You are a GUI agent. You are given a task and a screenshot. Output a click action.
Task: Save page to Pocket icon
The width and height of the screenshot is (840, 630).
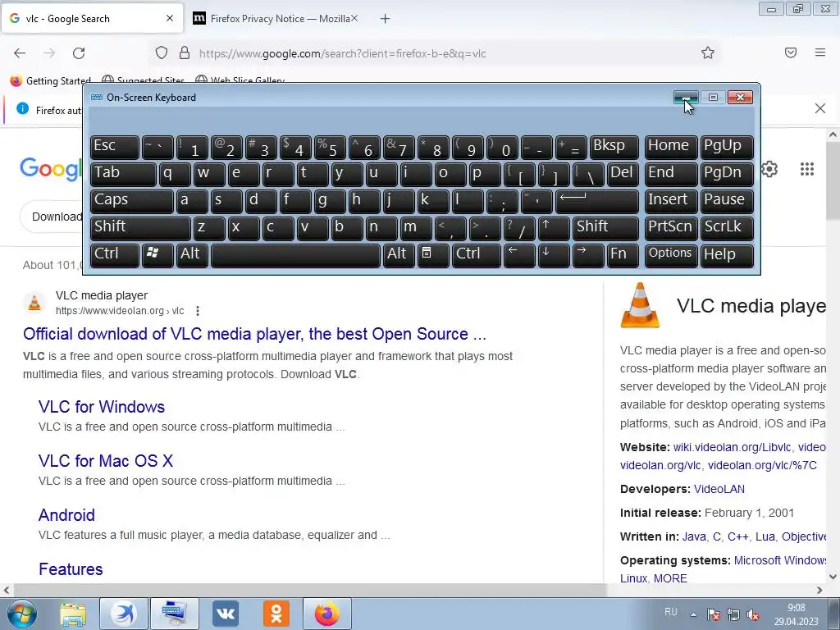pos(791,52)
